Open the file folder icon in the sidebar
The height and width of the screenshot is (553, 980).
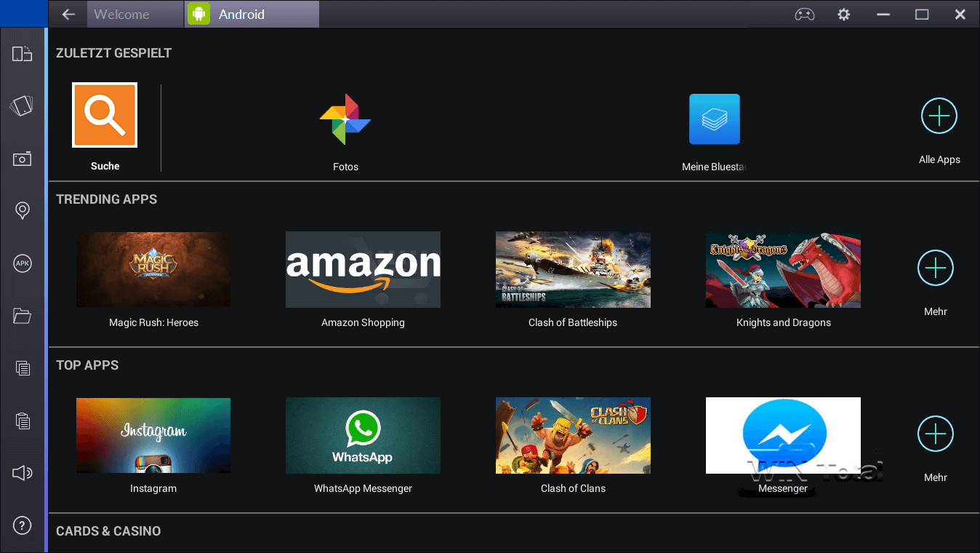click(22, 316)
